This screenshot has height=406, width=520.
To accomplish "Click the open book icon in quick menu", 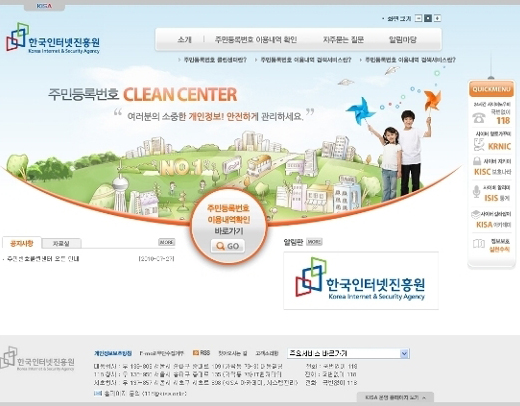I will click(479, 244).
